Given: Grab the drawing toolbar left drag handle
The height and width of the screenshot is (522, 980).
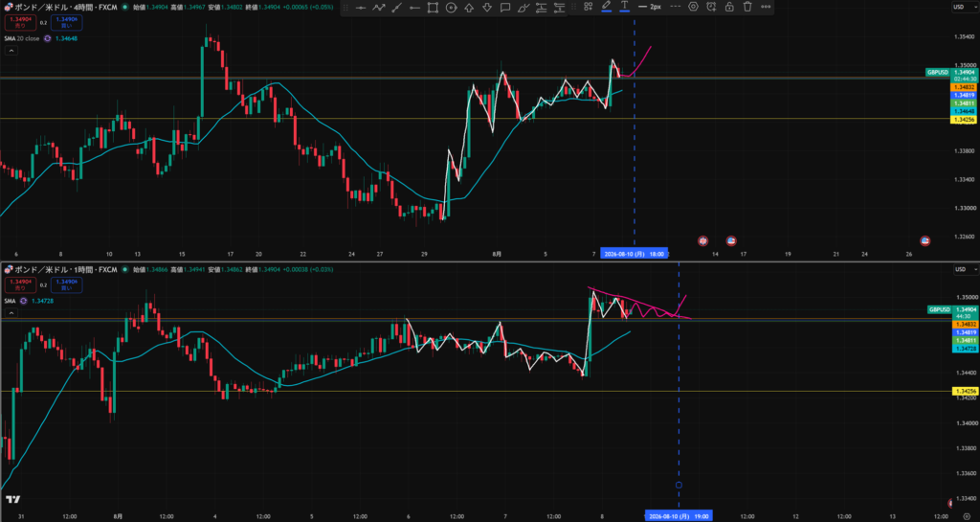Looking at the screenshot, I should point(345,7).
